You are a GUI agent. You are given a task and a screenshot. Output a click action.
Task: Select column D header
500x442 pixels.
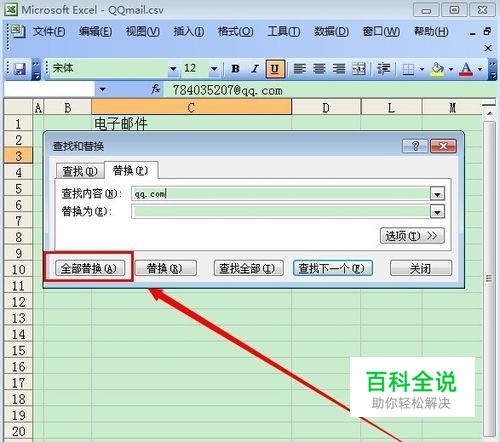[x=326, y=107]
